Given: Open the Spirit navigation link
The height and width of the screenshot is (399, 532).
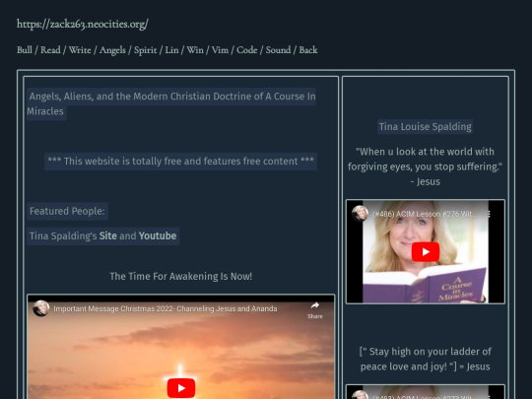Looking at the screenshot, I should point(145,50).
